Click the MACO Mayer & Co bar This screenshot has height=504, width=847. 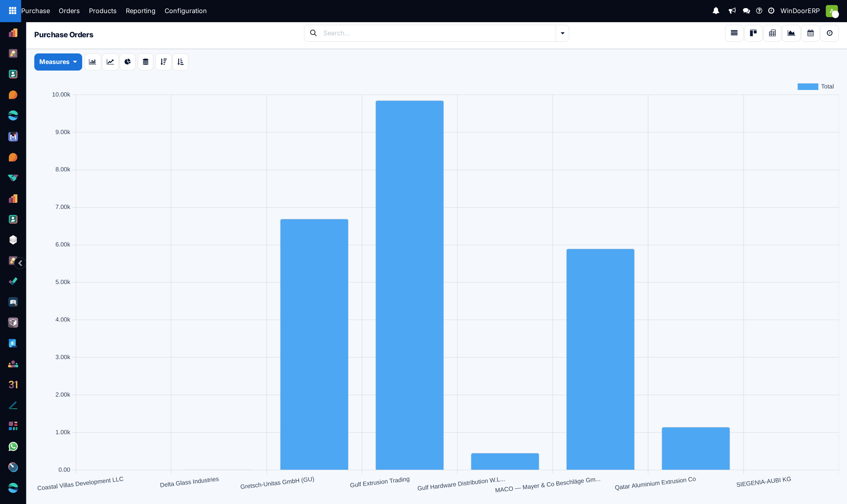600,359
